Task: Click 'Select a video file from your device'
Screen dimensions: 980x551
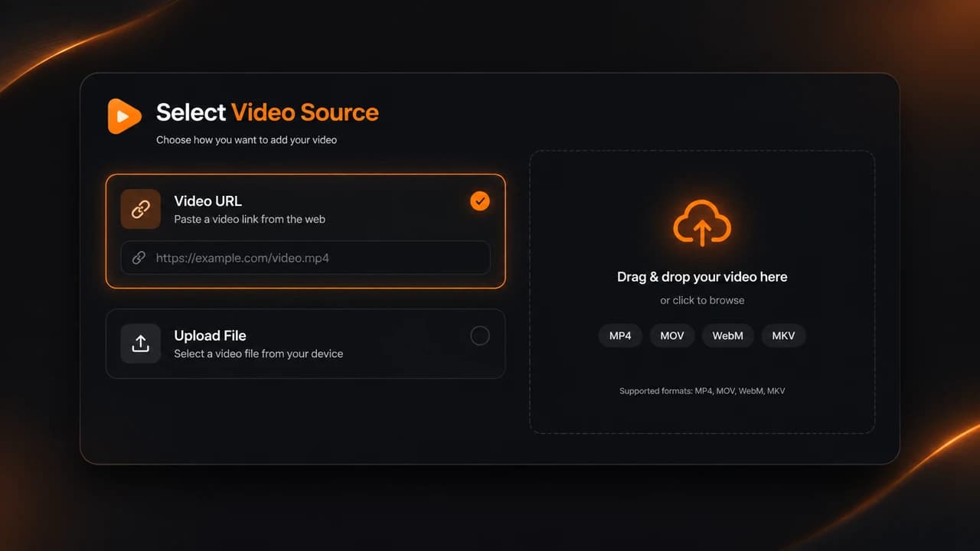Action: pos(259,354)
